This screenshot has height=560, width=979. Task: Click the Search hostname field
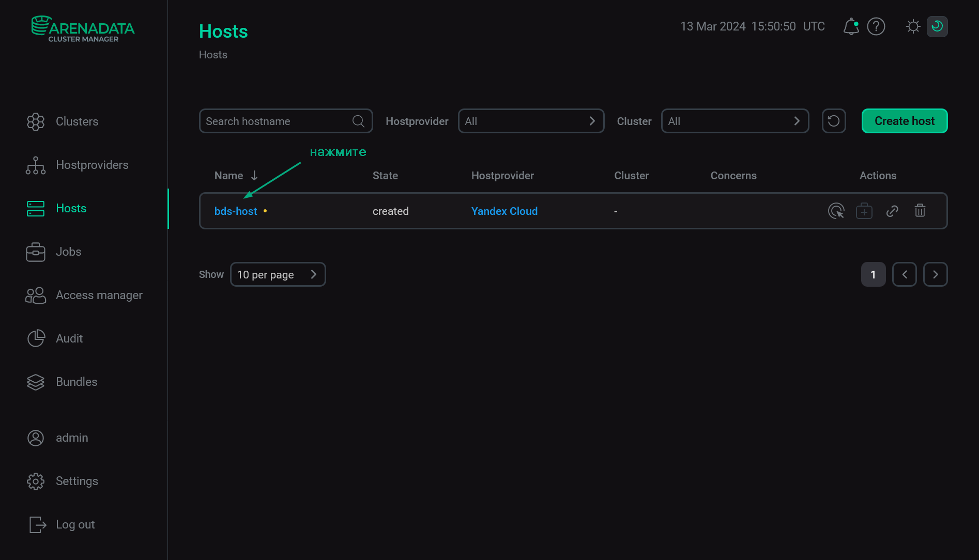pos(286,121)
